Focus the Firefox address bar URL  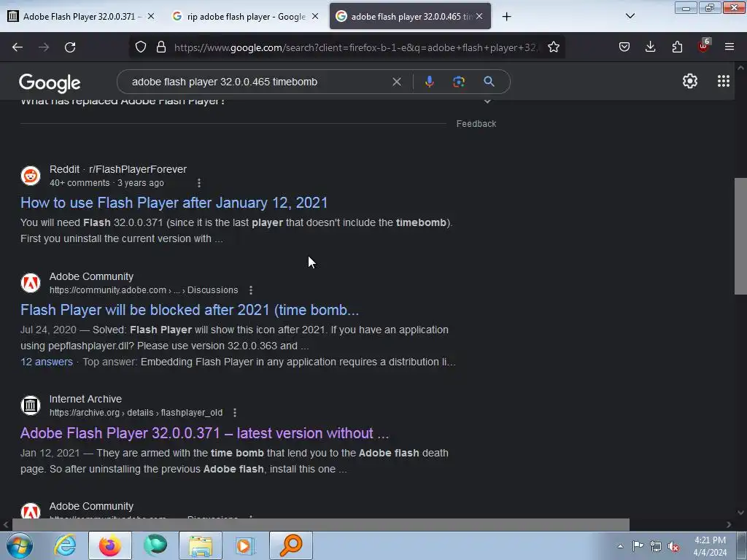[355, 47]
